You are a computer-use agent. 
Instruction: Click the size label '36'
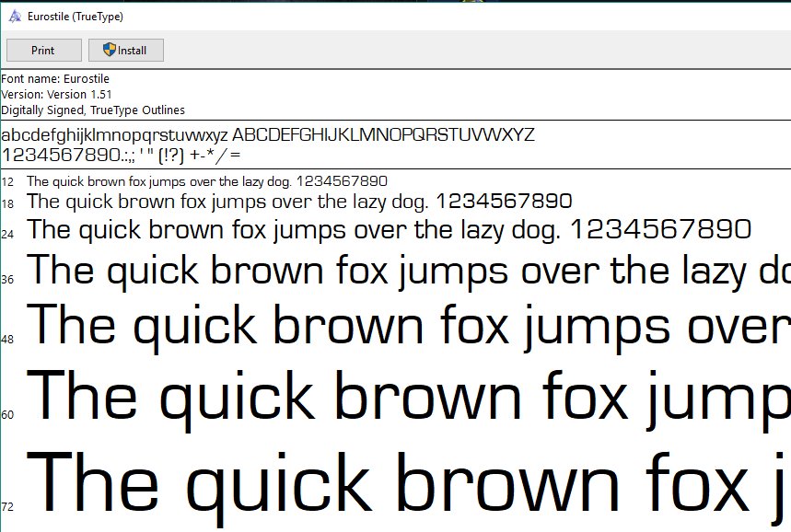tap(7, 280)
